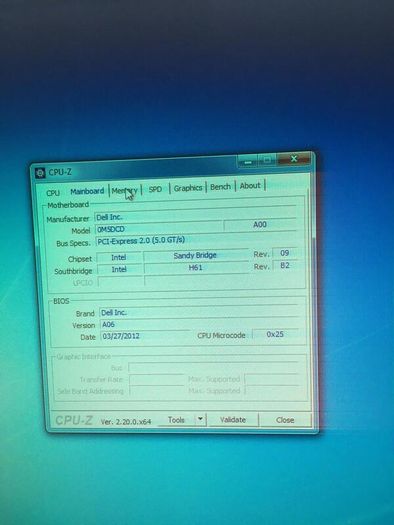Select the Model field 0M5DCD

159,229
